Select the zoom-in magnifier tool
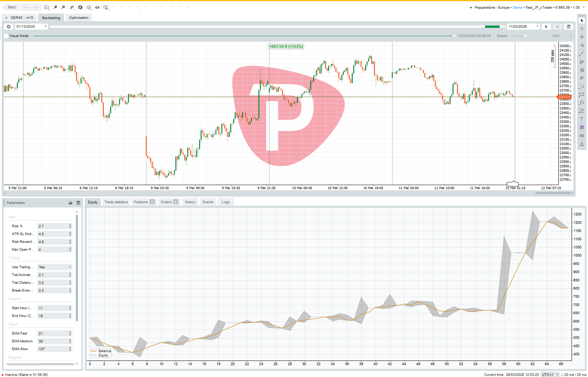 63,7
